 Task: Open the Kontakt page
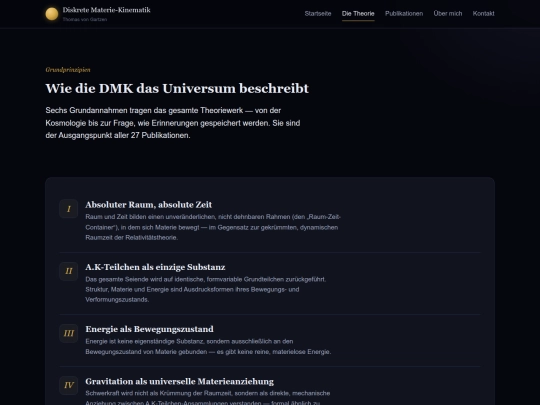[x=484, y=13]
